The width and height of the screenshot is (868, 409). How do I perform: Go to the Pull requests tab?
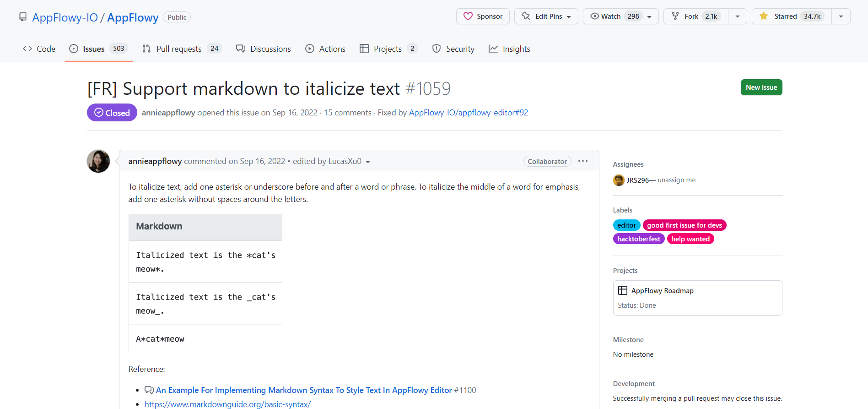[x=182, y=49]
